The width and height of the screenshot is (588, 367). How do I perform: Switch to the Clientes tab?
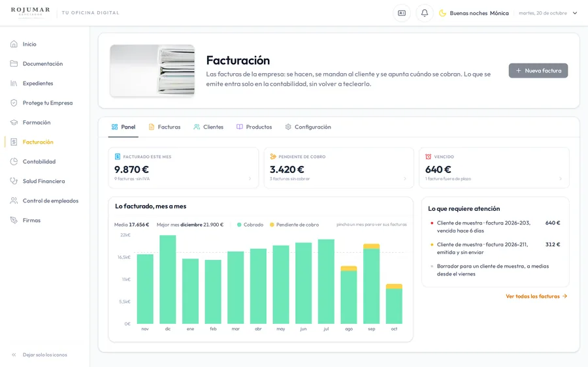tap(208, 127)
